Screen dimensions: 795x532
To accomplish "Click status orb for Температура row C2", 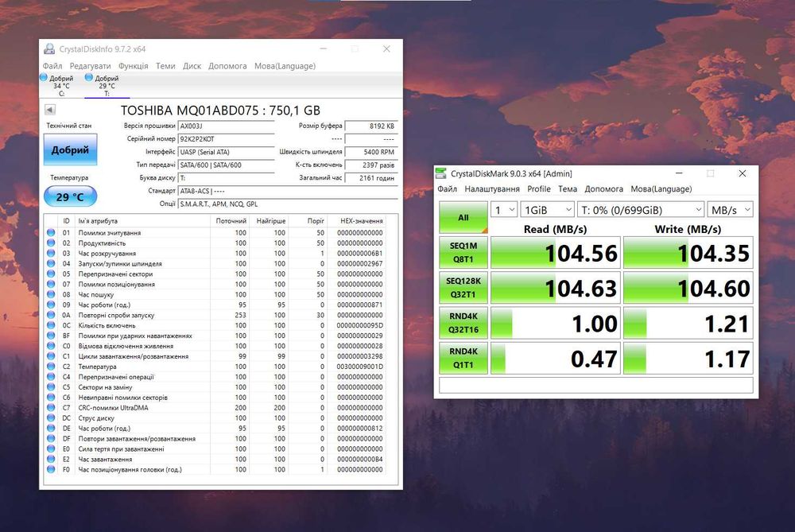I will coord(51,366).
